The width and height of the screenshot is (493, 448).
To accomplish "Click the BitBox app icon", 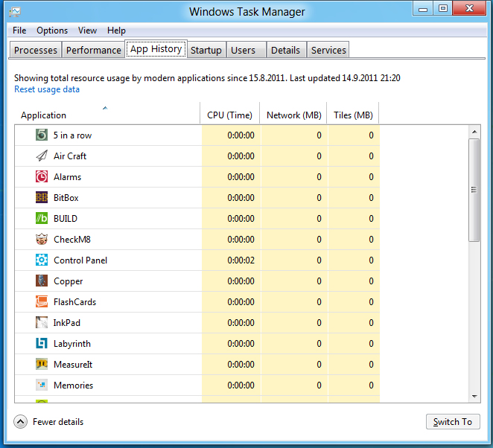I will pos(42,198).
